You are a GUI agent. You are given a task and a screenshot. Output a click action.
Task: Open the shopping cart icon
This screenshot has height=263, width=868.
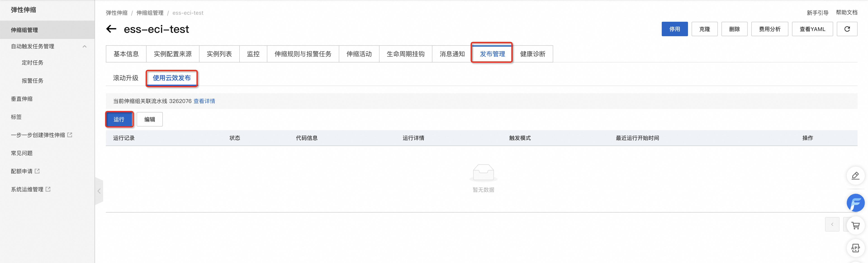(x=855, y=226)
